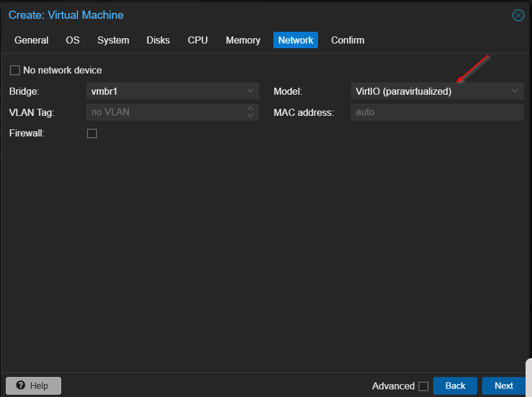Click the Next button
Screen dimensions: 532x397
pos(503,386)
